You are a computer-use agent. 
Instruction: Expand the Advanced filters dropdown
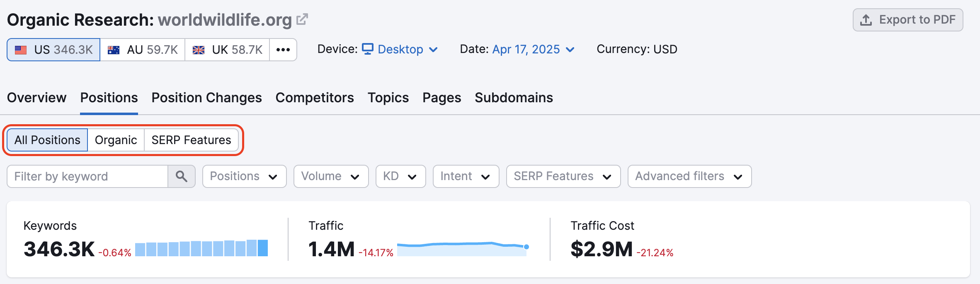[x=689, y=176]
